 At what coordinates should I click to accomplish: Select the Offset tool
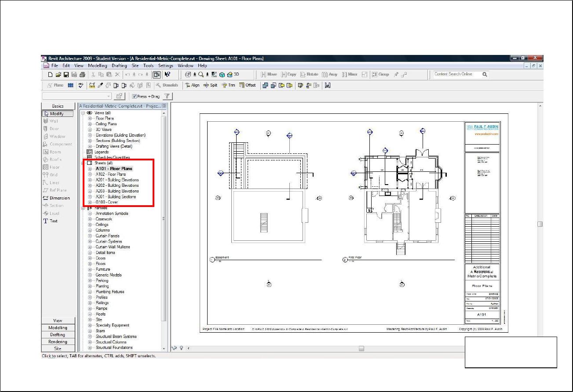click(248, 85)
